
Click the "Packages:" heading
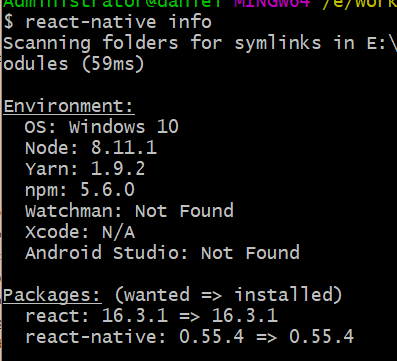pyautogui.click(x=52, y=296)
